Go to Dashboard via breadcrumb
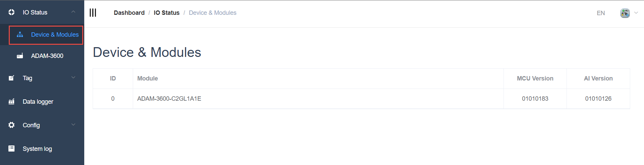The image size is (644, 165). (x=129, y=13)
